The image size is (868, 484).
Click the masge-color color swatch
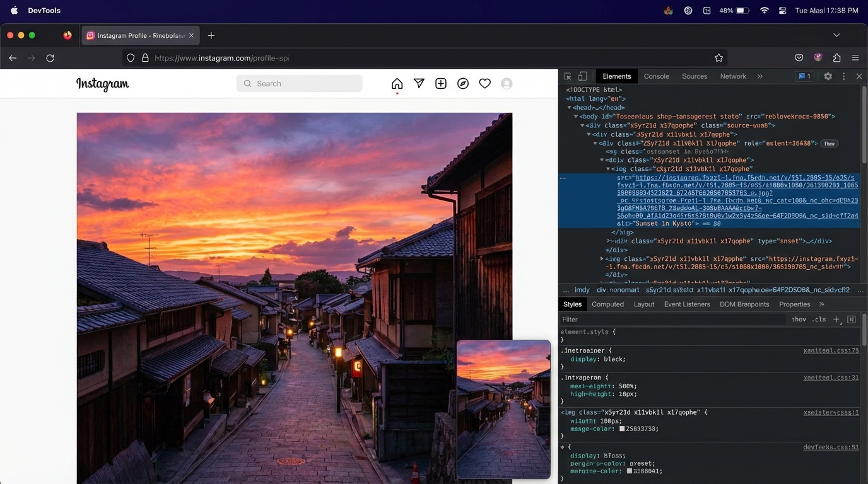[623, 428]
